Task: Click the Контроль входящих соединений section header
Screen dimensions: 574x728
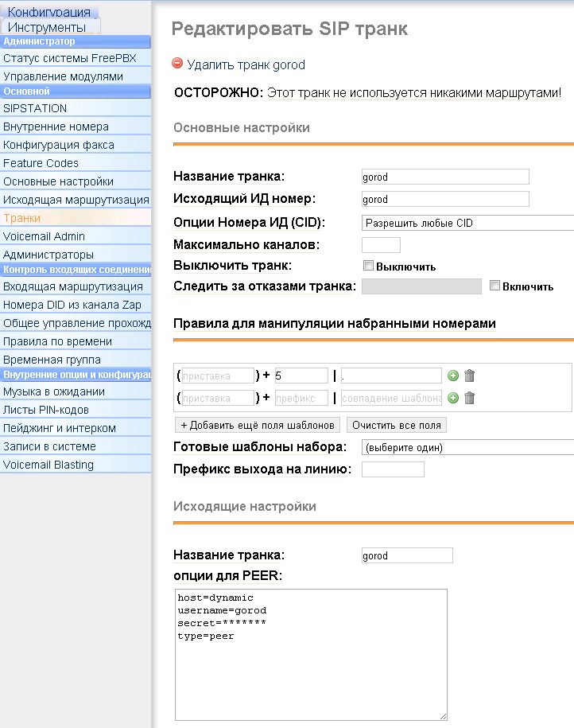Action: 76,270
